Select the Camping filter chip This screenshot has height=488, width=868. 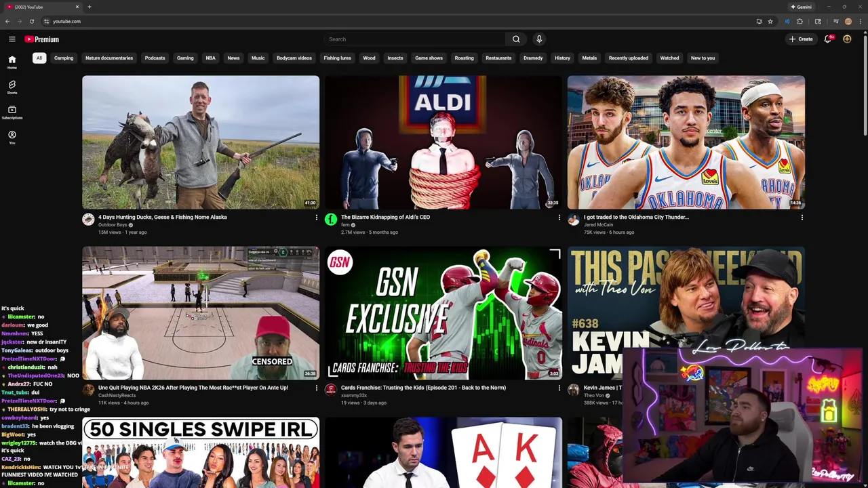click(64, 58)
